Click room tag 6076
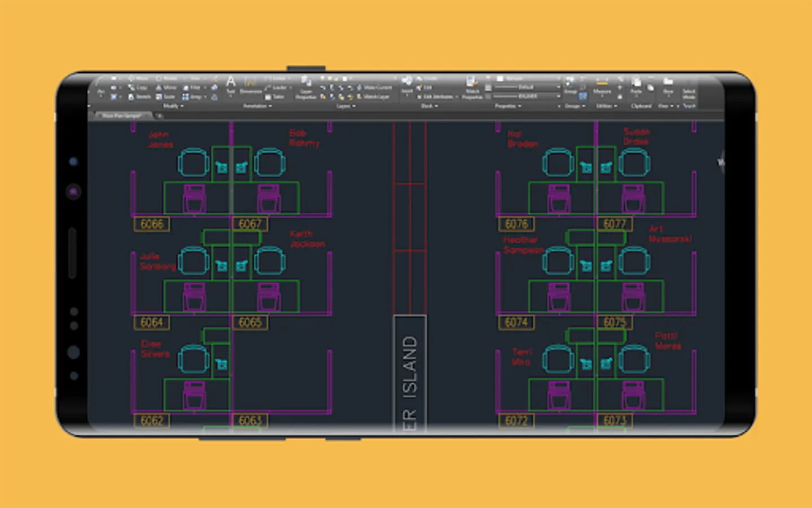Screen dimensions: 812x508 (x=517, y=224)
